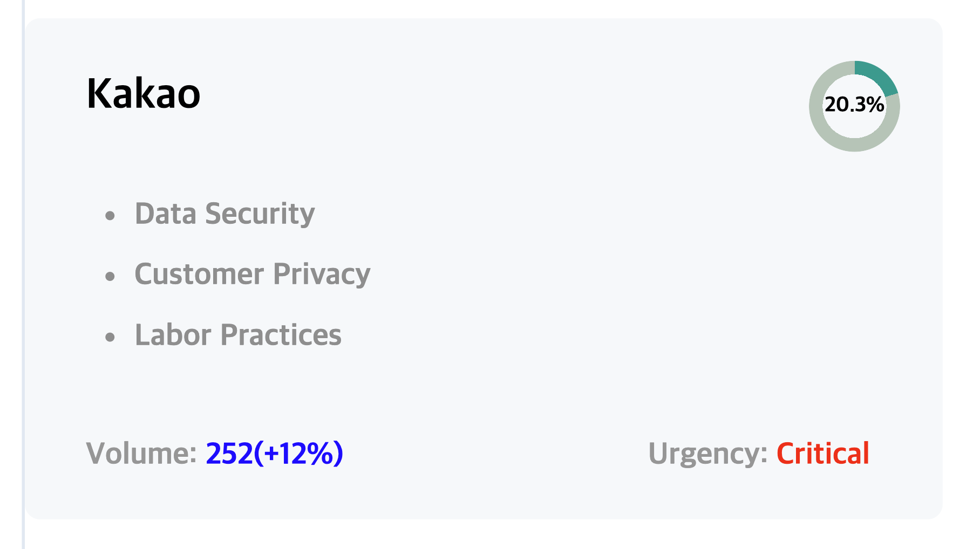
Task: Click the bullet beside Labor Practices
Action: [110, 338]
